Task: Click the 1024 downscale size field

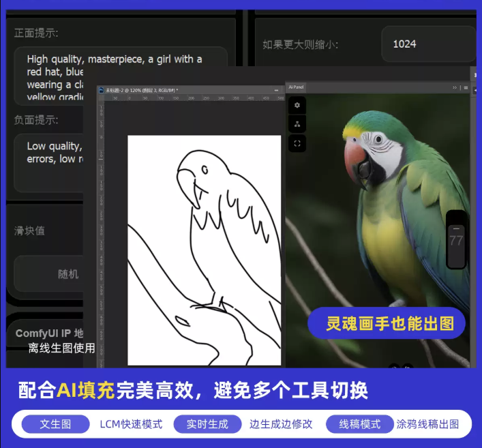Action: click(x=429, y=44)
